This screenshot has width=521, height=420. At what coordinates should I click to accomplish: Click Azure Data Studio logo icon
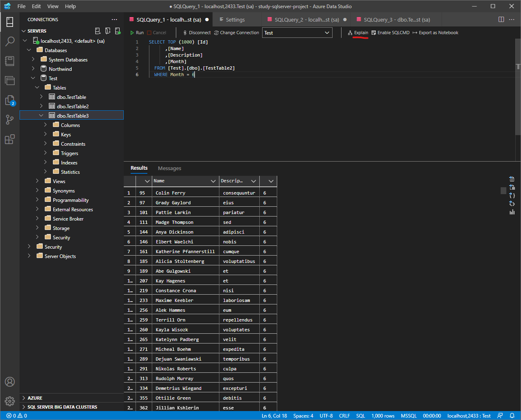point(7,7)
